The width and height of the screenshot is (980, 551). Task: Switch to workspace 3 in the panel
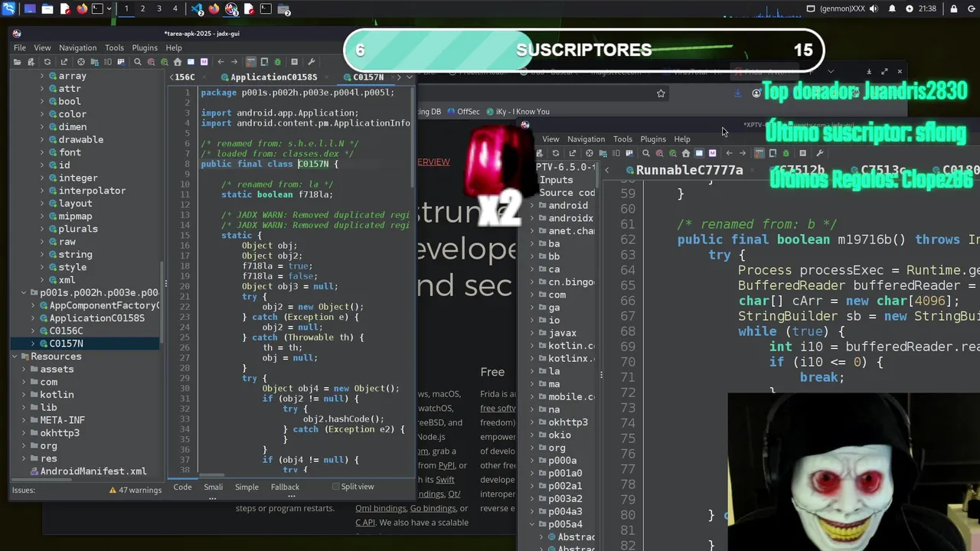159,9
